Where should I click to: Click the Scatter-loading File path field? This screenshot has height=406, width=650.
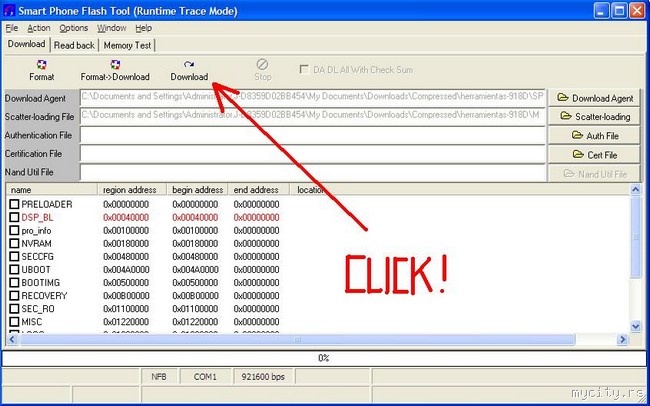click(x=313, y=116)
